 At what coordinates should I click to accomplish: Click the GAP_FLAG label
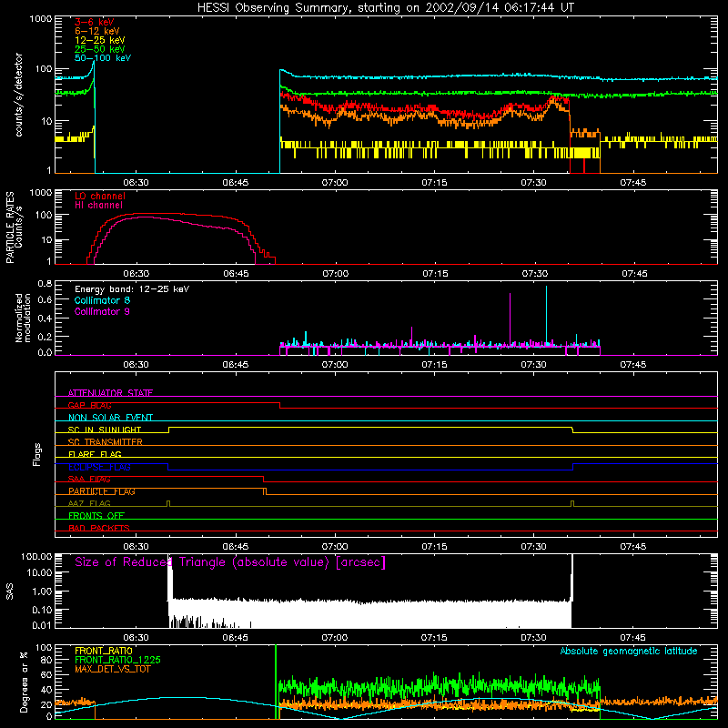(89, 405)
